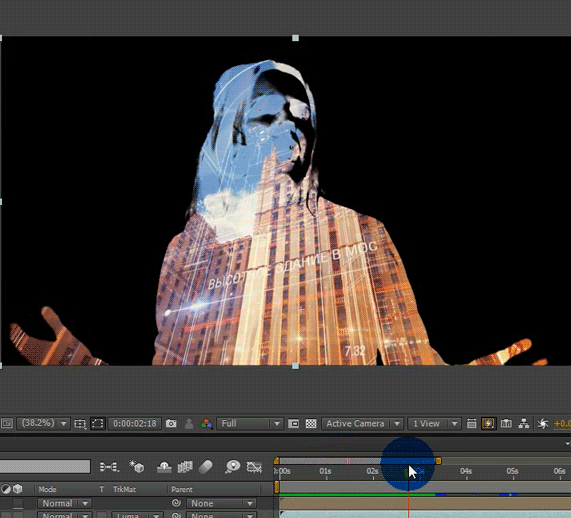Click the exposure value +0.0
This screenshot has height=518, width=571.
(x=562, y=424)
